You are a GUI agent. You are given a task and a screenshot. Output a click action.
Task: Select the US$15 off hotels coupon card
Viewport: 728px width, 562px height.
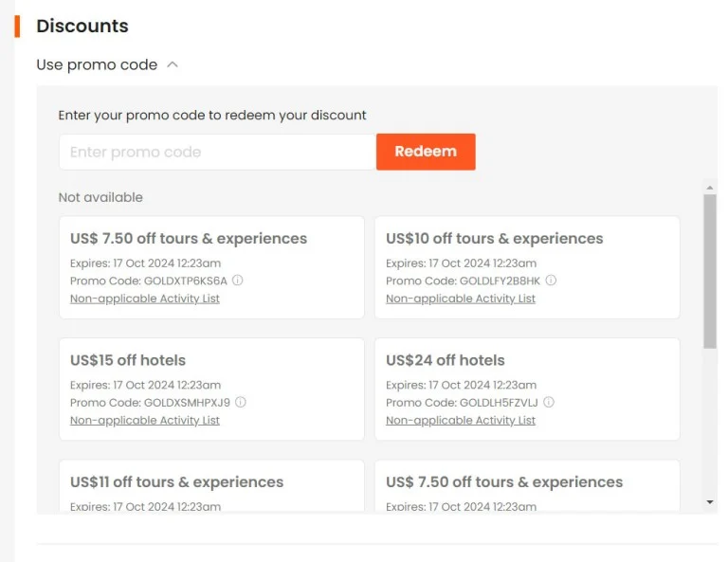(x=211, y=389)
